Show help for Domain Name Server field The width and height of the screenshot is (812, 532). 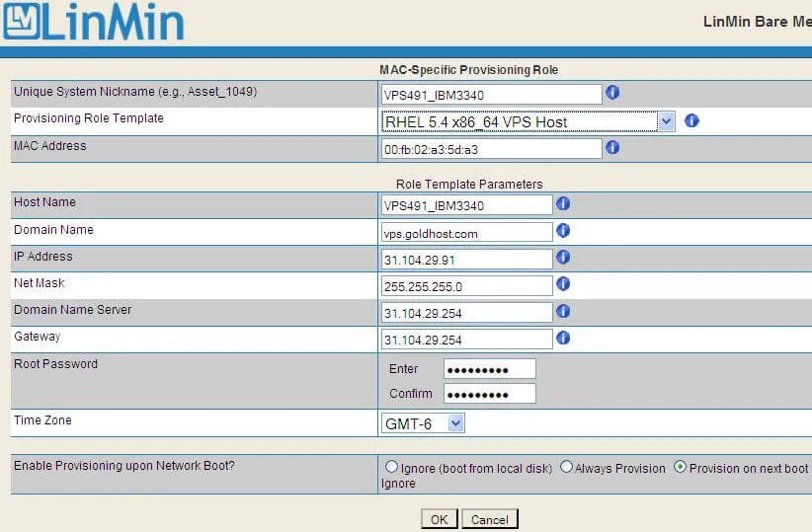563,311
